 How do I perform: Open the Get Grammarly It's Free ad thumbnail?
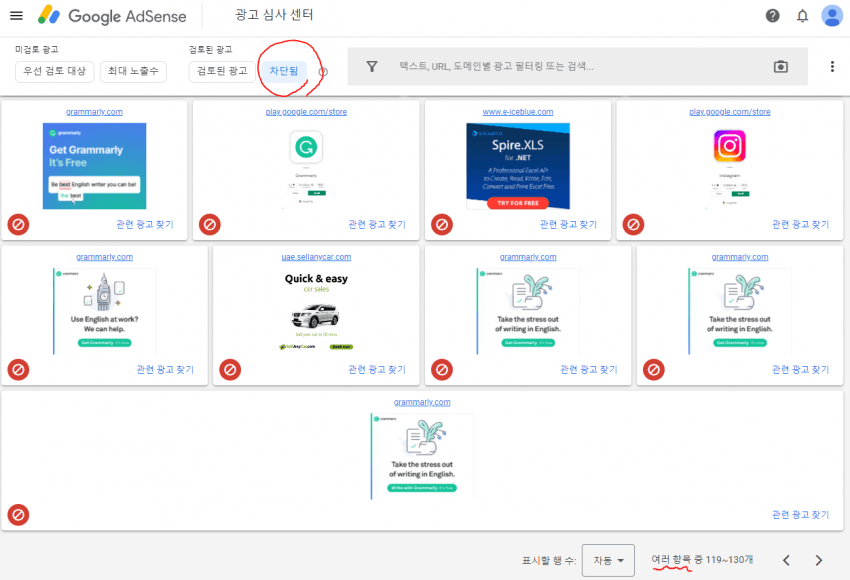click(94, 166)
